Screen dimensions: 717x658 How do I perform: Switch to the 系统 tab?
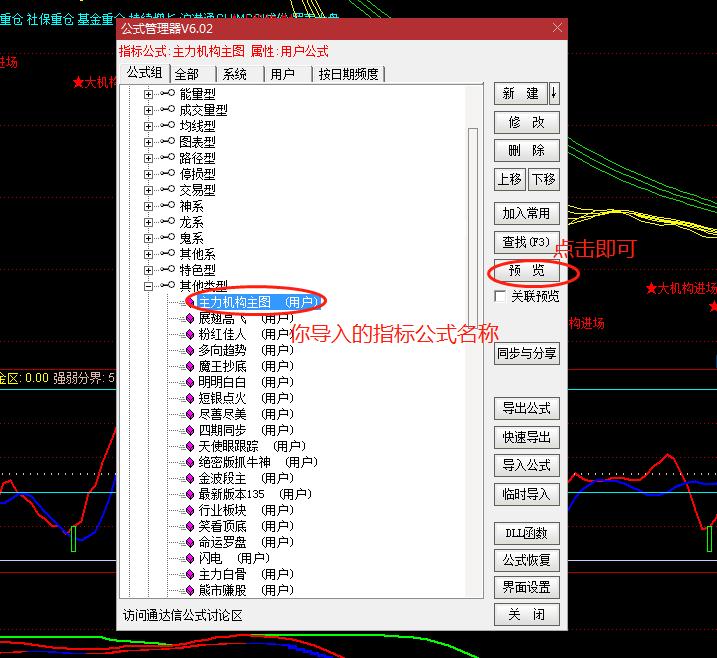pyautogui.click(x=240, y=74)
